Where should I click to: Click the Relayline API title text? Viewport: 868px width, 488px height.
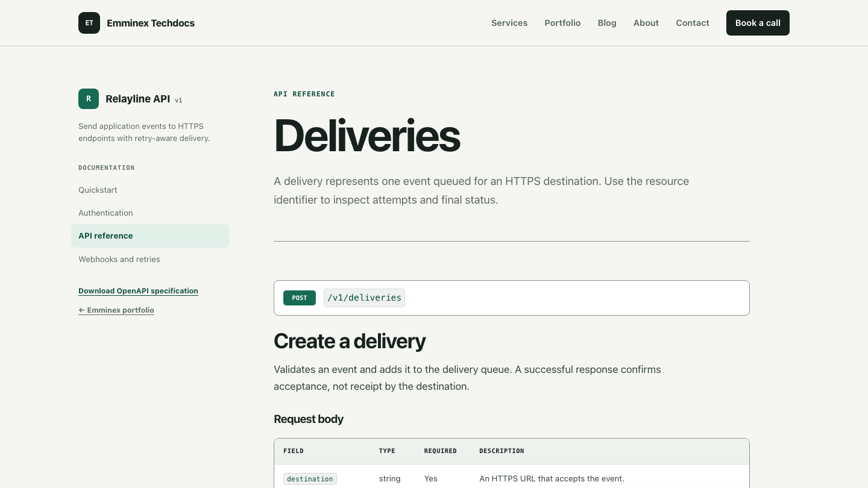[x=137, y=99]
